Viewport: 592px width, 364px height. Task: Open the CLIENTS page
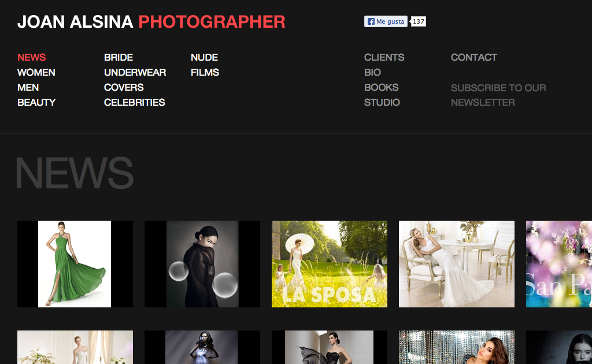tap(384, 57)
